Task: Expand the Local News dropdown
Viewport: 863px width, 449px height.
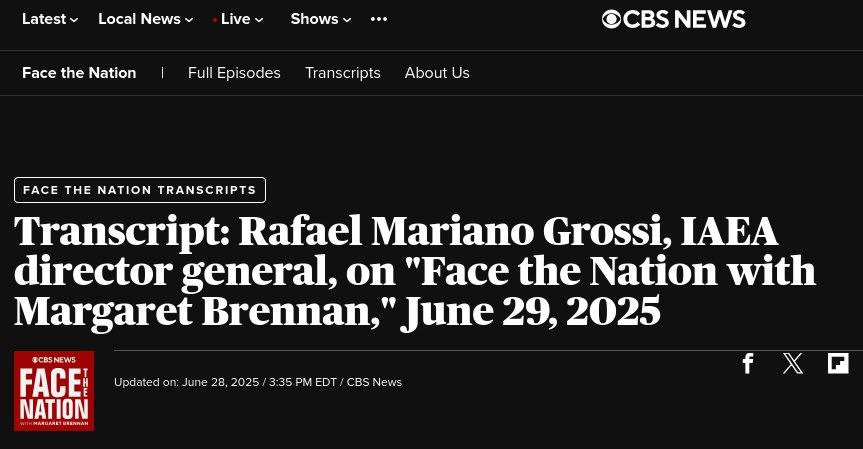Action: pyautogui.click(x=146, y=19)
